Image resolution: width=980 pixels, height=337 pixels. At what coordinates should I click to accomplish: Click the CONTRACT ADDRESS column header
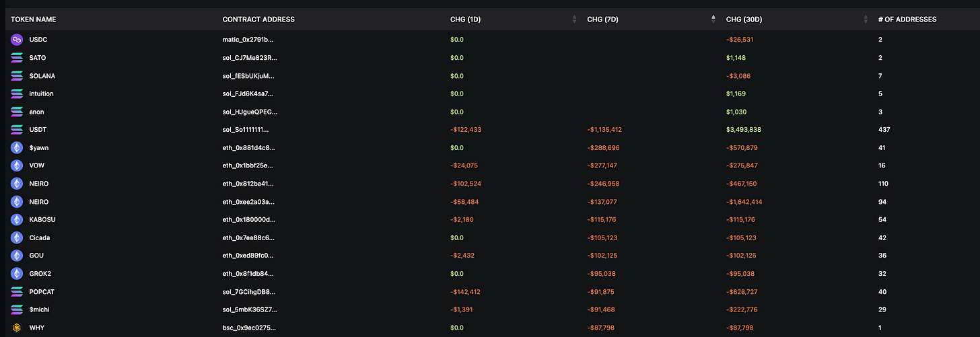pos(258,20)
